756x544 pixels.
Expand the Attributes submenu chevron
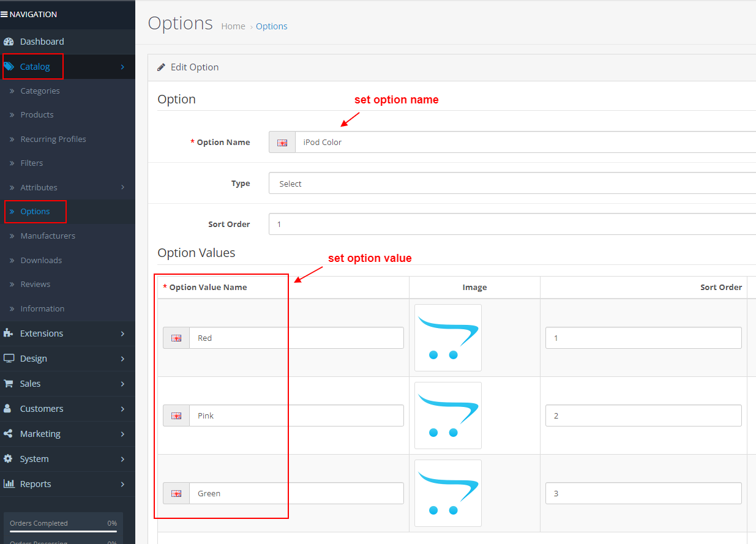click(122, 187)
